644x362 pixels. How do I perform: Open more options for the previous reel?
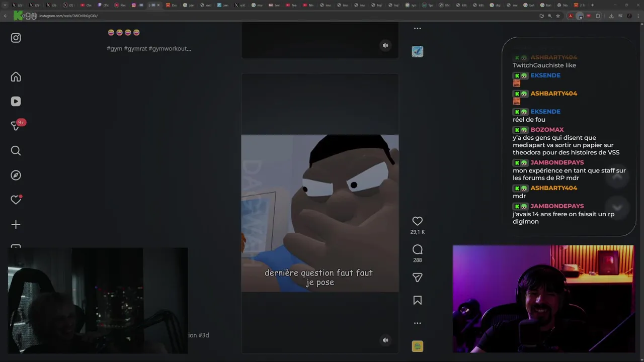pyautogui.click(x=417, y=29)
